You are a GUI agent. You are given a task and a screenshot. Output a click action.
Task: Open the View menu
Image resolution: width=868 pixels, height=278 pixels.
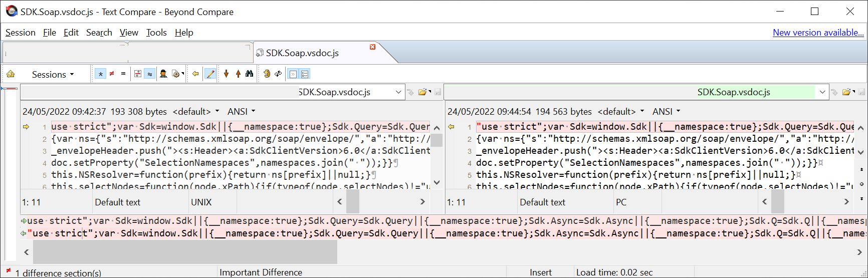tap(129, 33)
